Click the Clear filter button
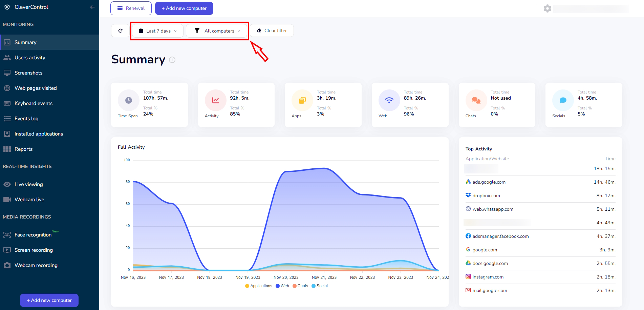The width and height of the screenshot is (644, 310). [x=272, y=30]
